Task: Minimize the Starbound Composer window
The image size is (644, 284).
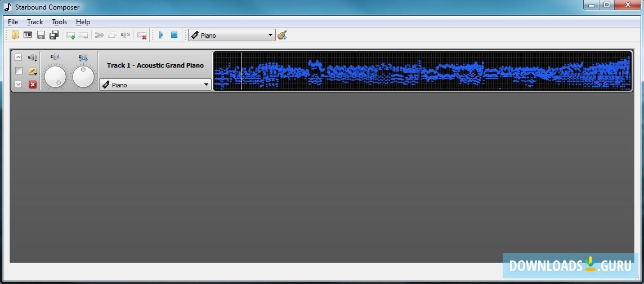Action: [x=592, y=5]
